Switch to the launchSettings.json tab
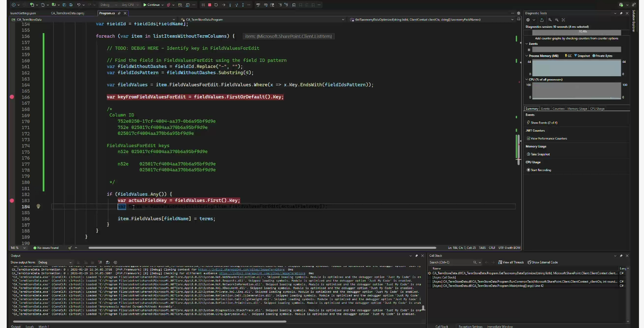This screenshot has height=328, width=644. (x=23, y=13)
